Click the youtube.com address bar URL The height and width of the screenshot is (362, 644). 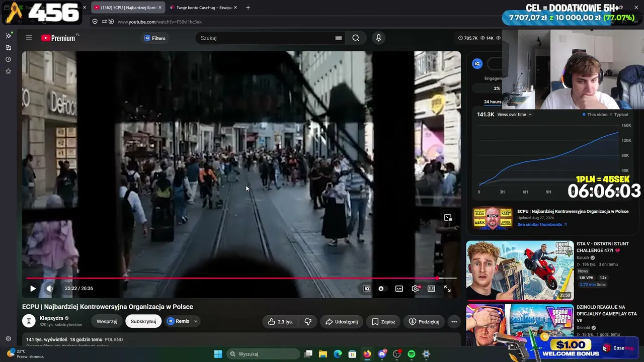(x=159, y=22)
